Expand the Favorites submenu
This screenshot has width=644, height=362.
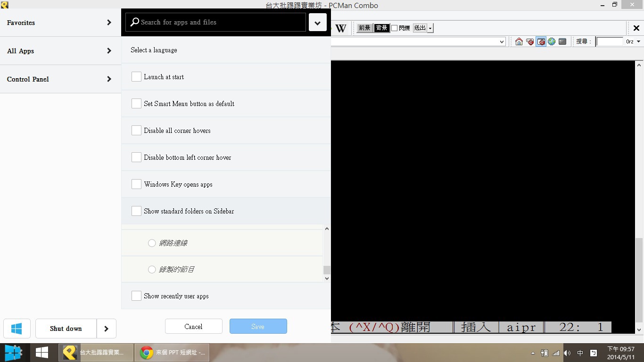[109, 22]
